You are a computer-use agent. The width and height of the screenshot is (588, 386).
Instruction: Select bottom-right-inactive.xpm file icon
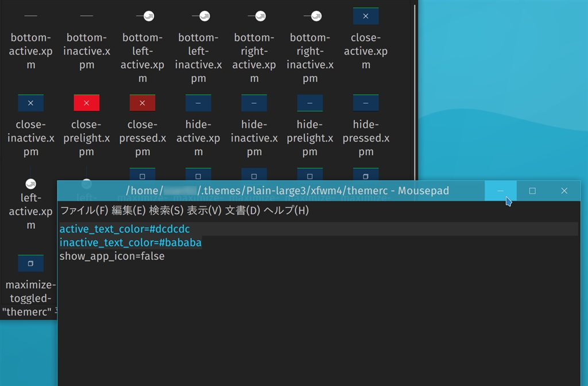[x=313, y=15]
